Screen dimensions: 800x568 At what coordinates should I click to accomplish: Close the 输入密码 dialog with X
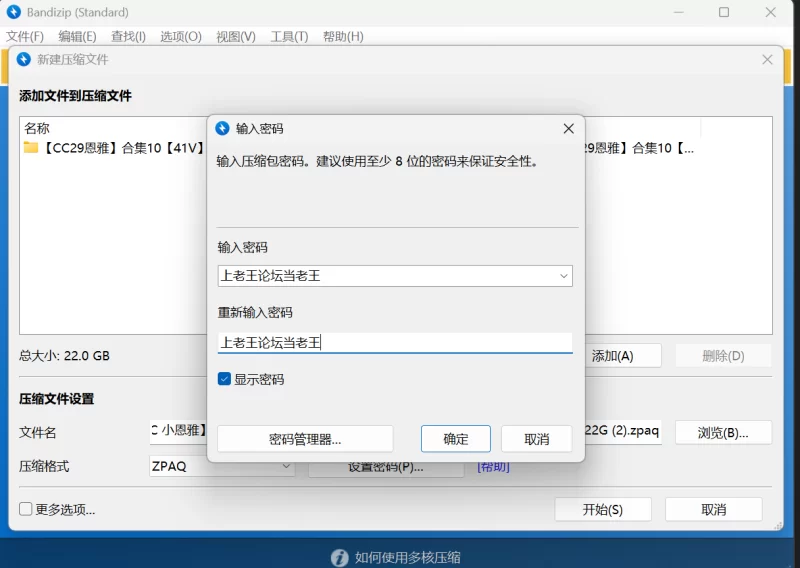pyautogui.click(x=568, y=129)
